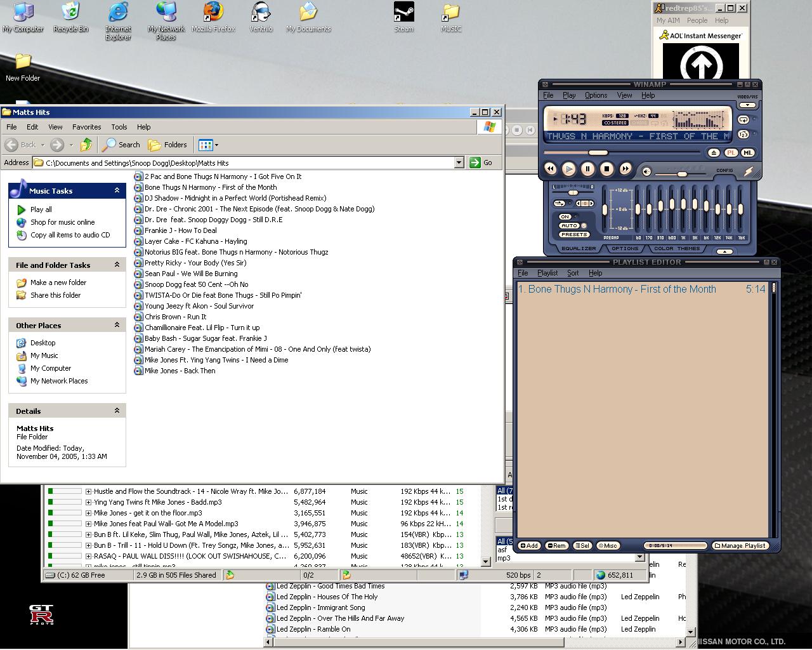Click Explorer Up folder icon
The width and height of the screenshot is (812, 650).
coord(86,145)
